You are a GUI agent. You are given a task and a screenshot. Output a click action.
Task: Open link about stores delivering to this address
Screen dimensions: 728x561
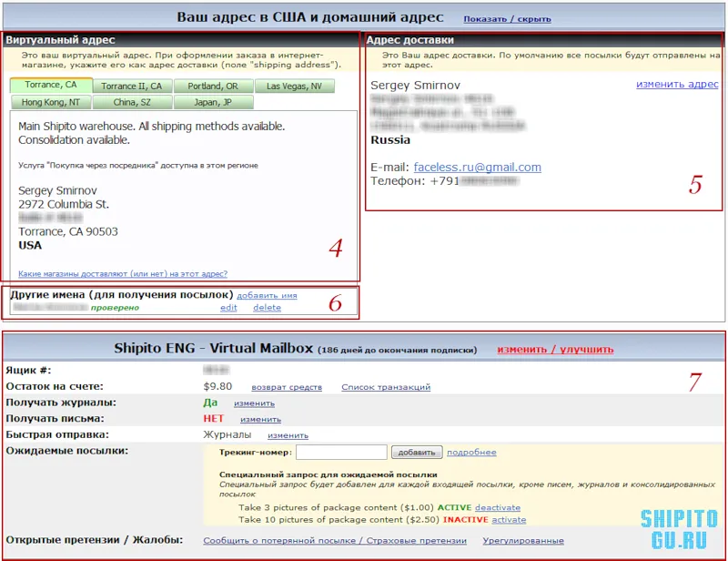click(x=123, y=274)
